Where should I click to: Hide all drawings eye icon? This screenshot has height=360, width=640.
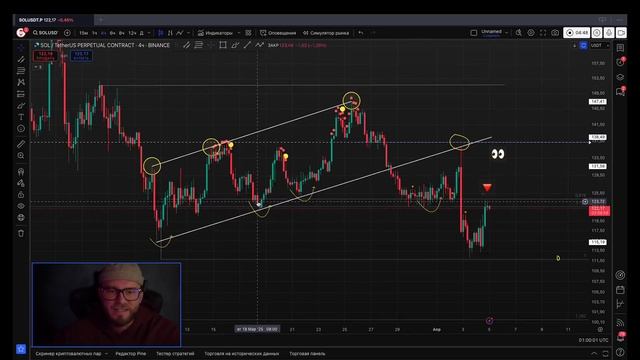[x=21, y=206]
